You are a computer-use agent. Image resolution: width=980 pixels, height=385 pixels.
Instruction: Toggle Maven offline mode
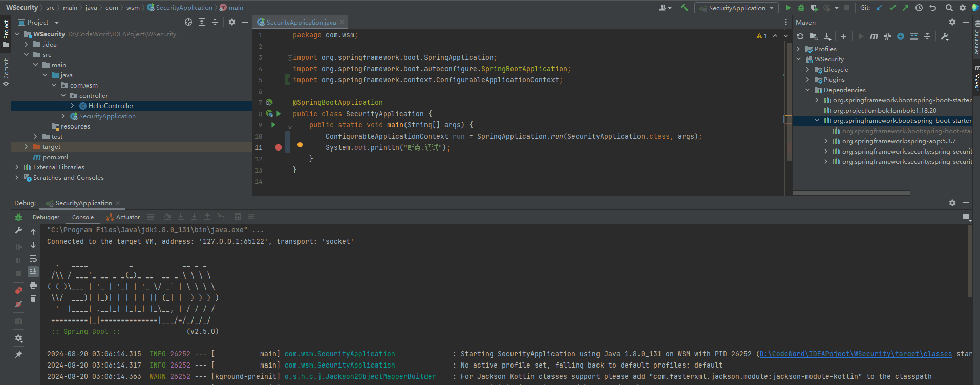tap(887, 36)
